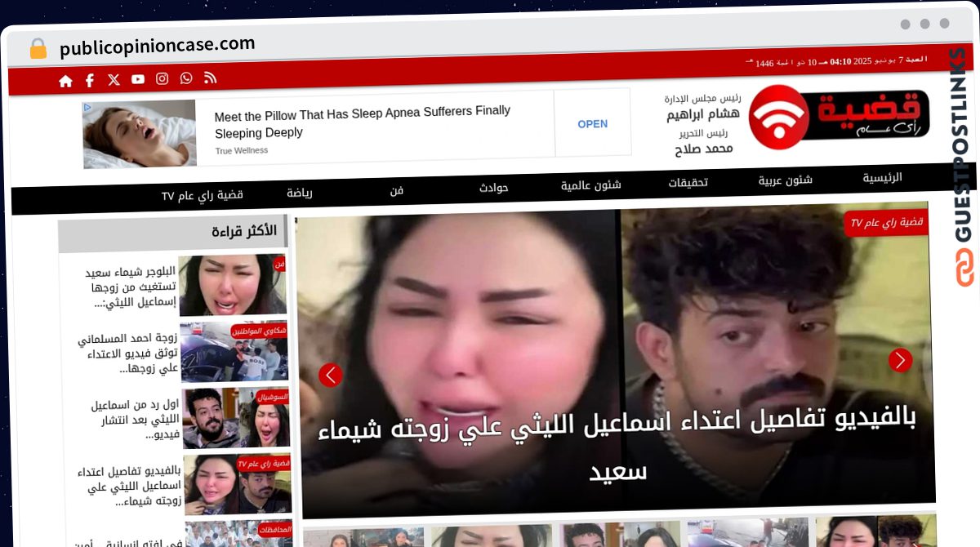Click the home icon in the red bar
Image resolution: width=980 pixels, height=547 pixels.
tap(66, 81)
